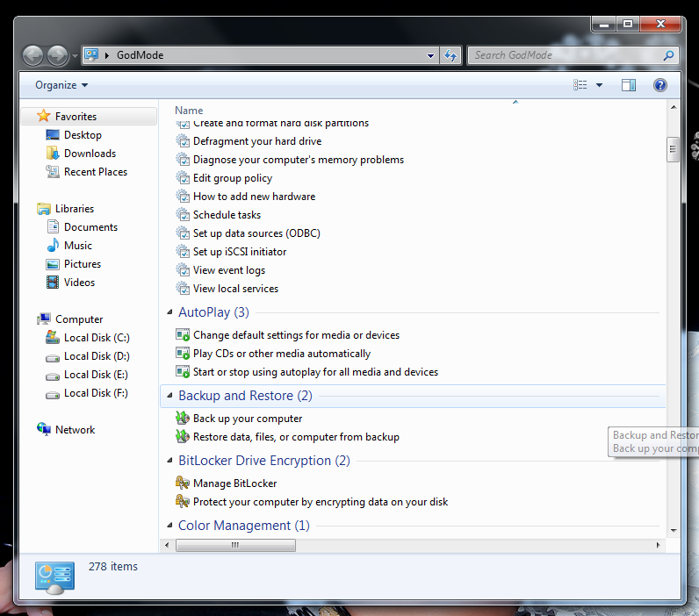Viewport: 699px width, 616px height.
Task: Click the GodMode icon in details pane
Action: point(54,577)
